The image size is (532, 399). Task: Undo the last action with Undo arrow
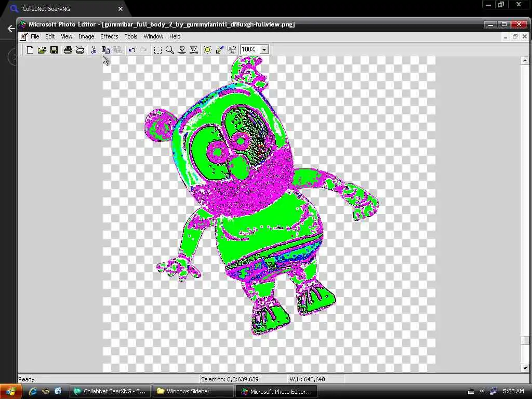tap(132, 50)
